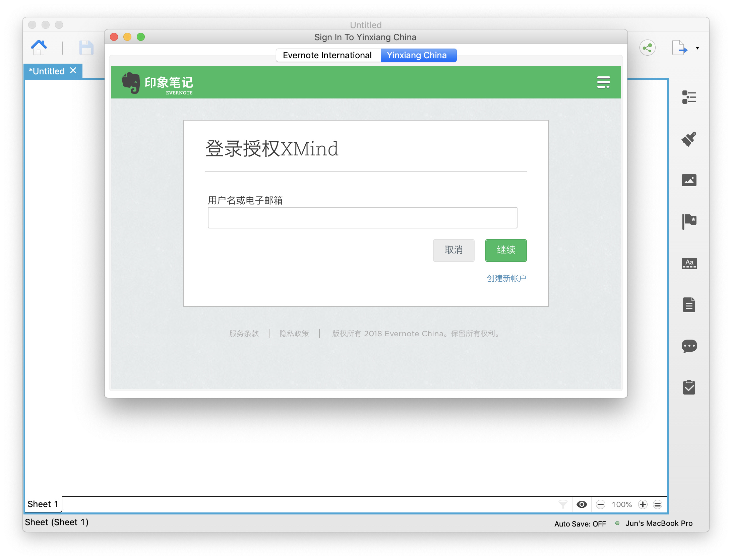Open the Format paintbrush panel
The image size is (732, 560).
pos(689,139)
